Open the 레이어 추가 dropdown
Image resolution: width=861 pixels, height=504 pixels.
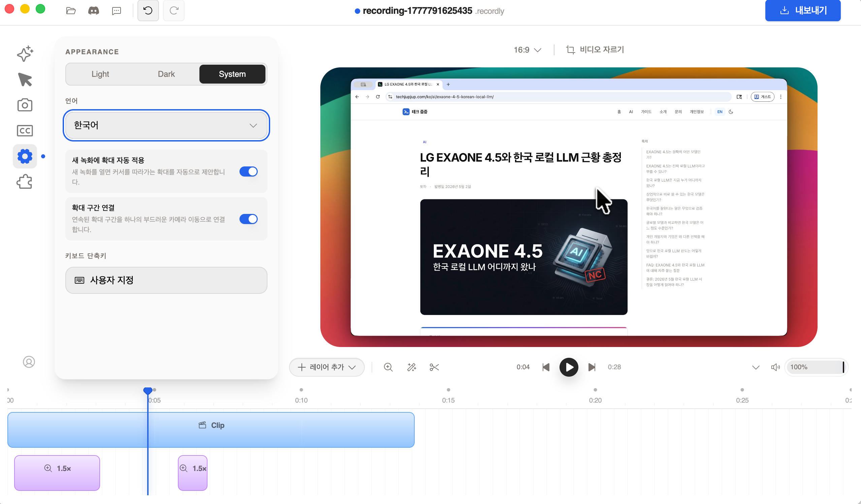pyautogui.click(x=327, y=367)
